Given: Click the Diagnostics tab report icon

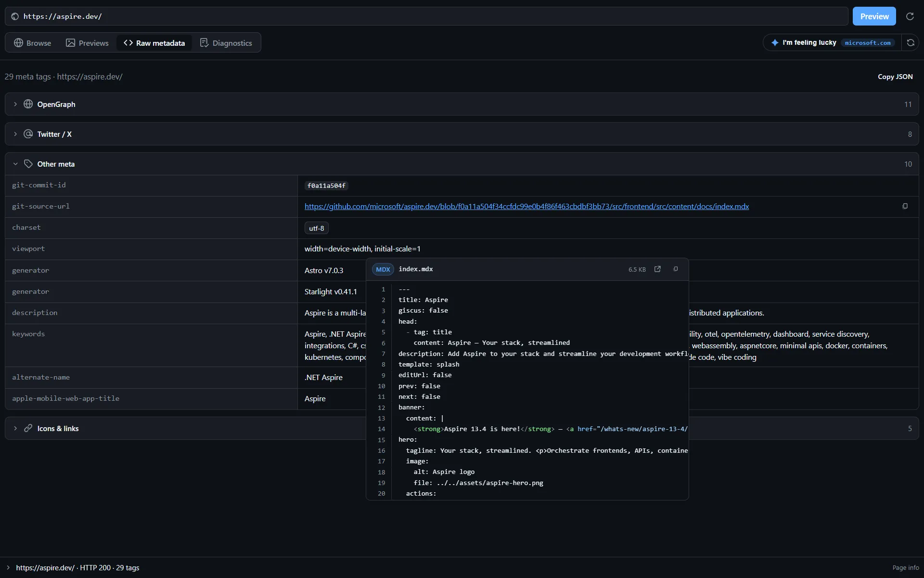Looking at the screenshot, I should (204, 43).
